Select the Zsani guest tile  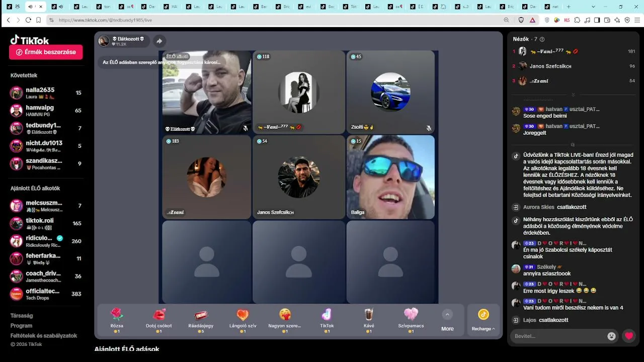(206, 177)
